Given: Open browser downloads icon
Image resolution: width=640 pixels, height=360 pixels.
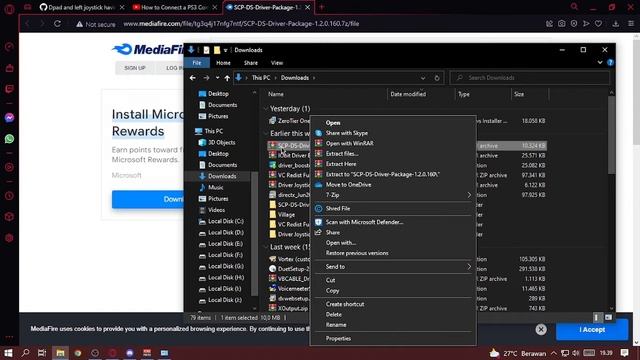Looking at the screenshot, I should [x=616, y=24].
